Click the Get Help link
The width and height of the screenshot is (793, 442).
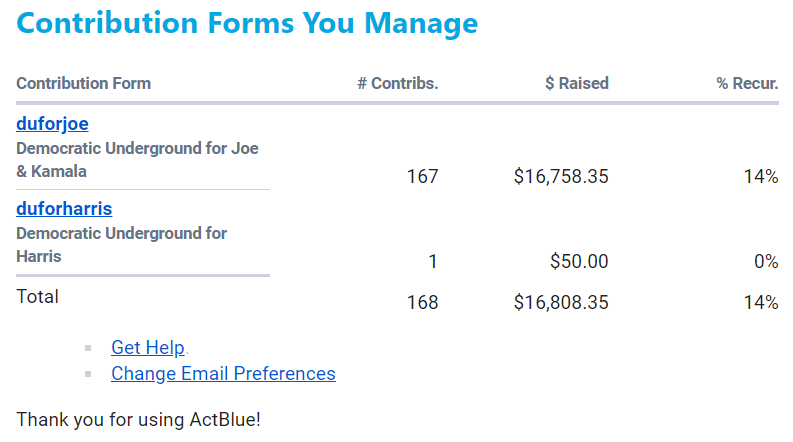click(x=148, y=347)
